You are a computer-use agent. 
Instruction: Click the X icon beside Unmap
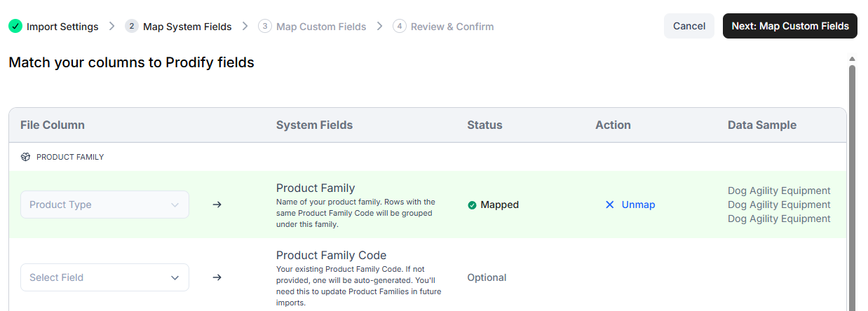tap(609, 205)
